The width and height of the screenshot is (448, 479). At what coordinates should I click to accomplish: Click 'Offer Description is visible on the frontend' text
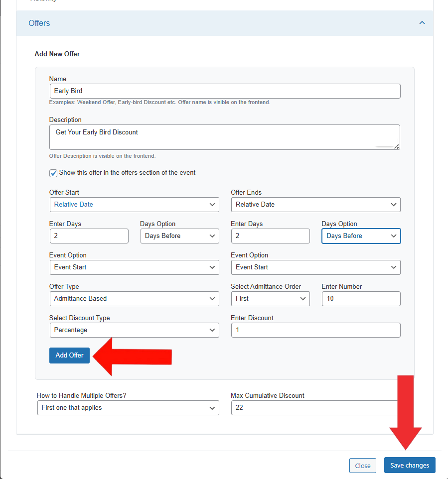pos(103,156)
